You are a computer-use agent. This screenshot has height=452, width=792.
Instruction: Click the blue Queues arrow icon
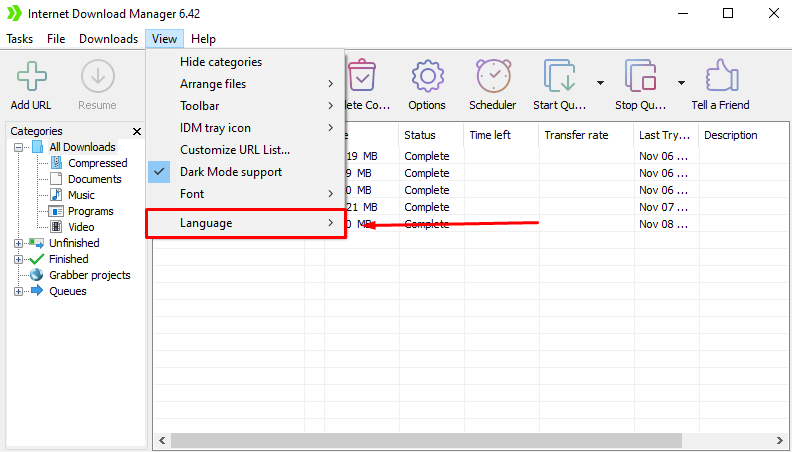[37, 291]
